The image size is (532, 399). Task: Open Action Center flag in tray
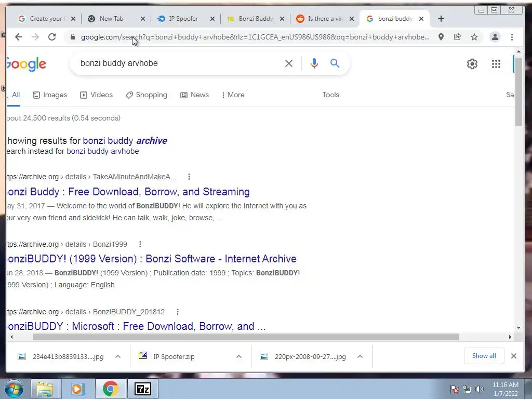pos(454,389)
